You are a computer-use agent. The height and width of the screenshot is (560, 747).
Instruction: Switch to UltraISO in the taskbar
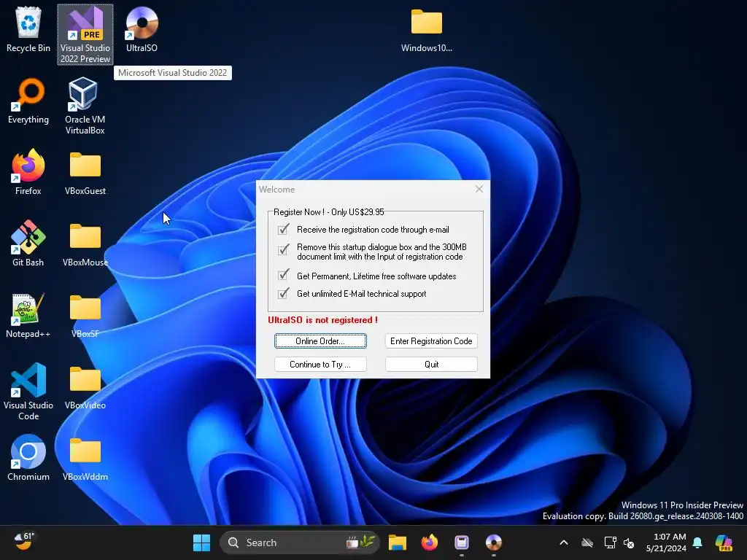[494, 542]
